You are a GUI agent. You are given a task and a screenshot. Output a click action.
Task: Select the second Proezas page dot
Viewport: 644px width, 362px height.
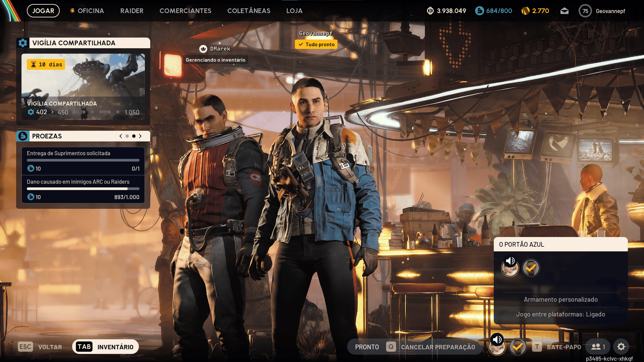(x=134, y=136)
